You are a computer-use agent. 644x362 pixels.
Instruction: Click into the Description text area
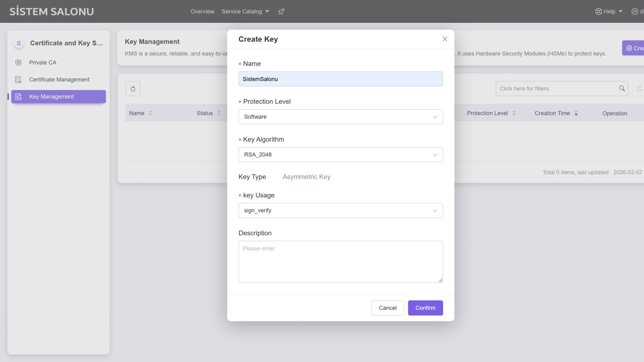pos(340,262)
